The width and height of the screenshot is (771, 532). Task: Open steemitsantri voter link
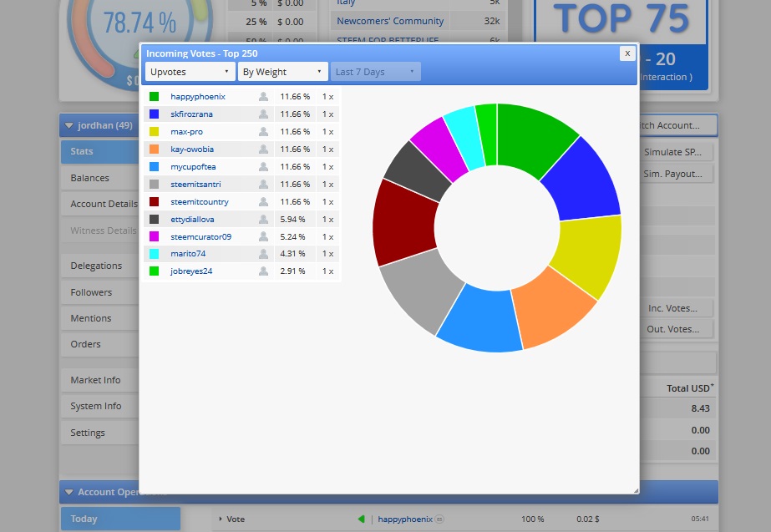195,185
